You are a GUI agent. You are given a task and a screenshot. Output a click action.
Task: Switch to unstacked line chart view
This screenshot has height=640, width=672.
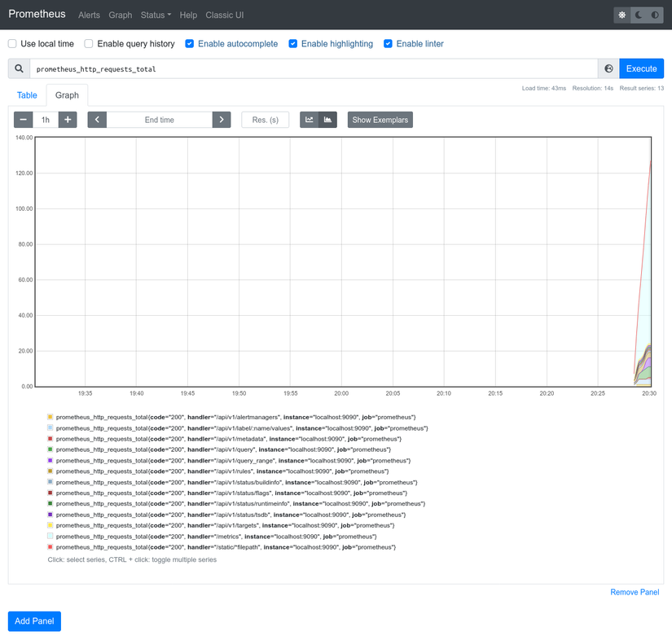click(310, 120)
